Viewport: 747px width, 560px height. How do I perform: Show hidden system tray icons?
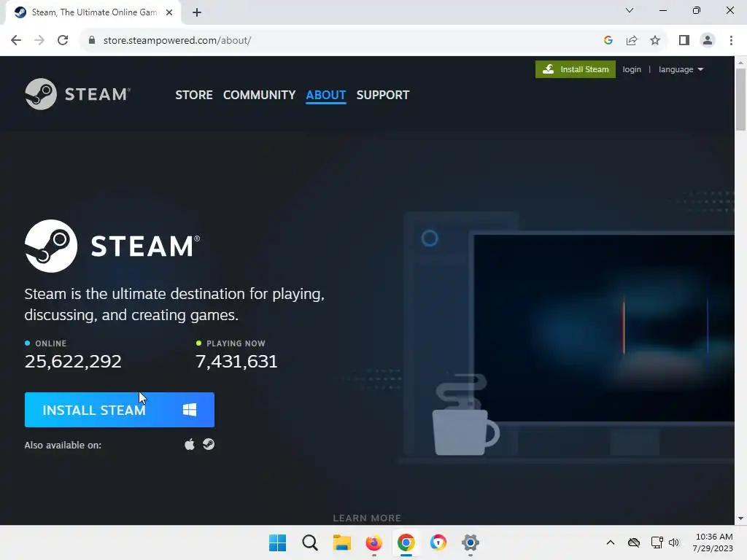tap(611, 542)
